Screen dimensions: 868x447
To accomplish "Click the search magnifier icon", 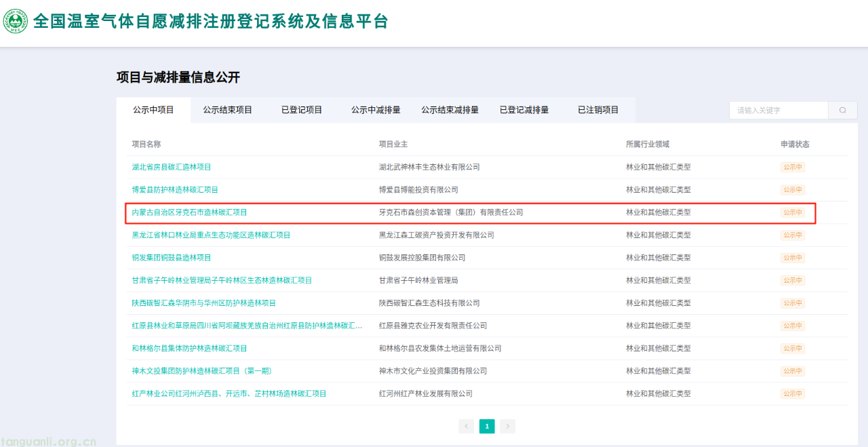I will [842, 109].
